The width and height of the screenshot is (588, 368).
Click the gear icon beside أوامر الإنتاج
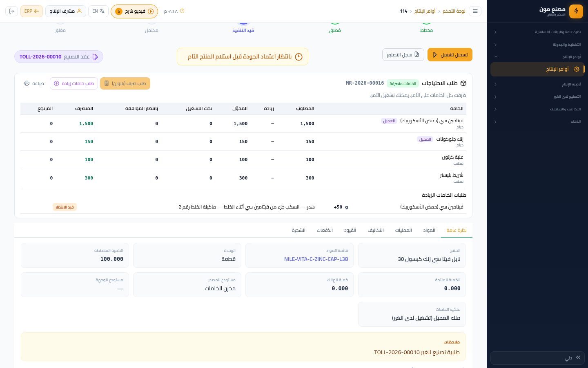point(577,70)
